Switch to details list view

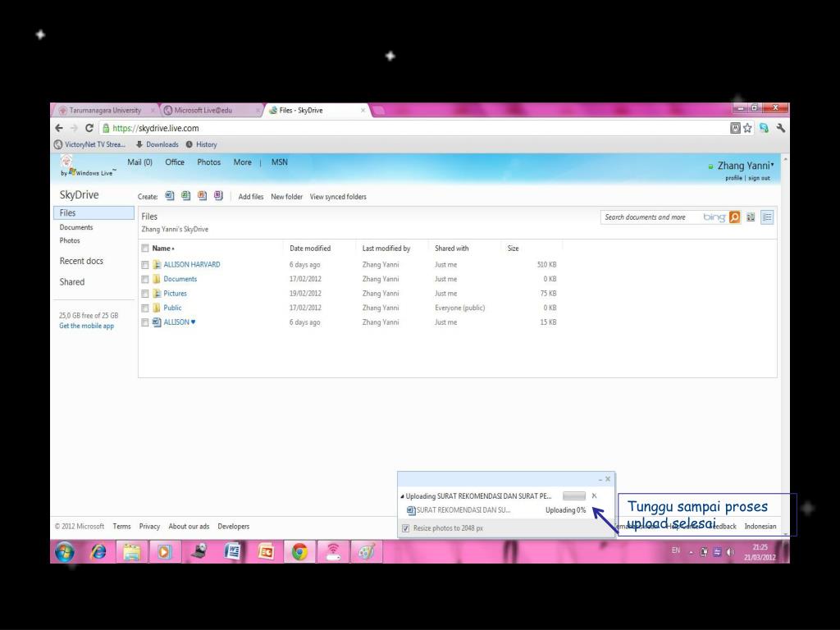(x=767, y=217)
